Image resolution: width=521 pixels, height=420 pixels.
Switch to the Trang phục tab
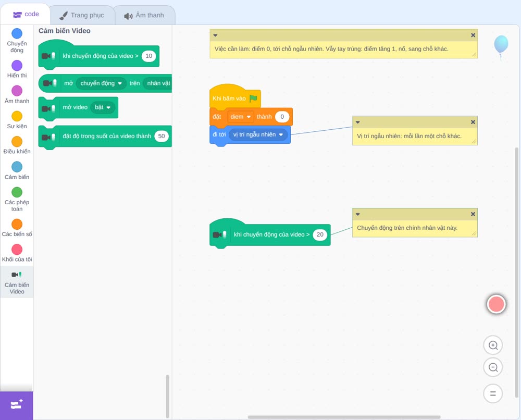coord(82,15)
